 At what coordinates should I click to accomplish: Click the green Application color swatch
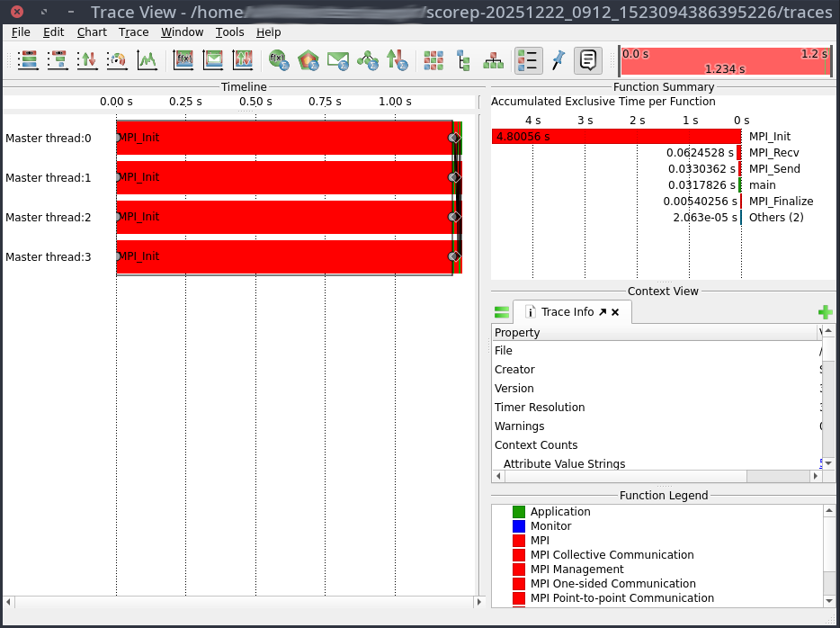(x=518, y=512)
